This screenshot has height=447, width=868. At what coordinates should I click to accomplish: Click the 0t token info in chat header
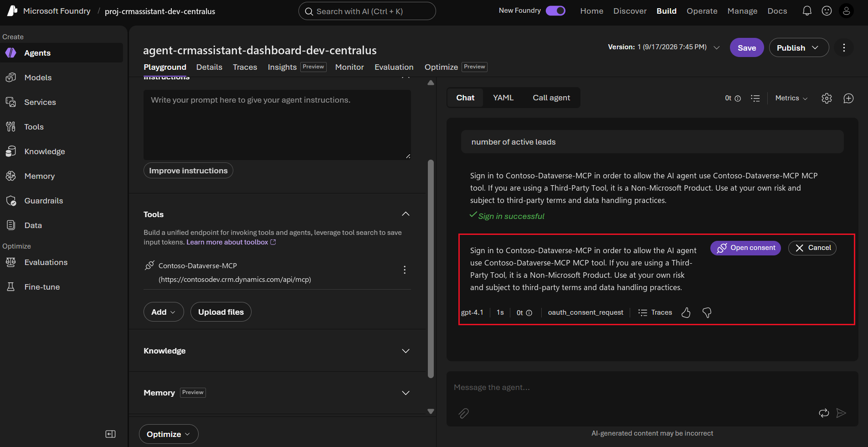733,98
